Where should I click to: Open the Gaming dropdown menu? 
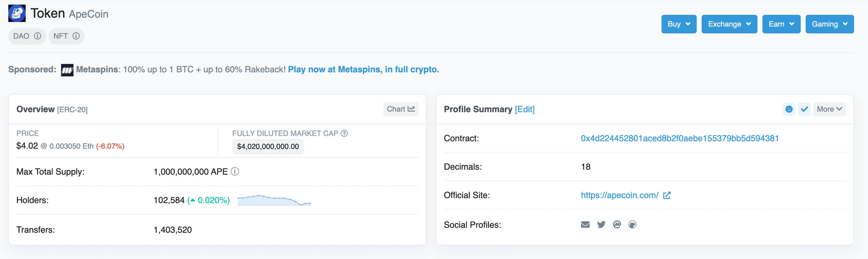829,24
